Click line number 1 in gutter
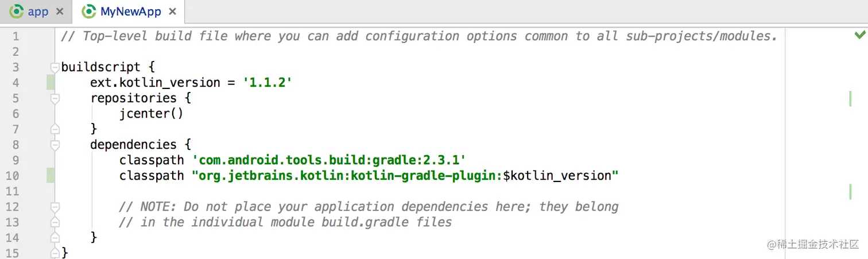The image size is (868, 259). pos(15,36)
